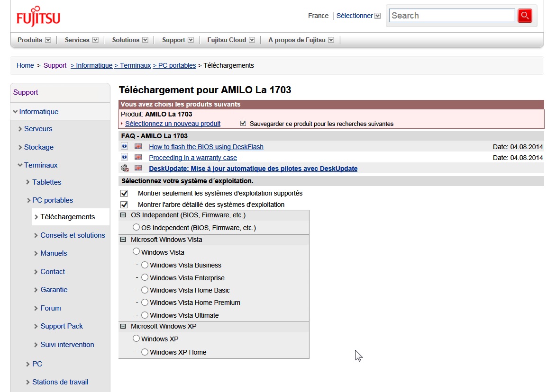Open the Produits menu
The width and height of the screenshot is (547, 392).
pos(30,40)
